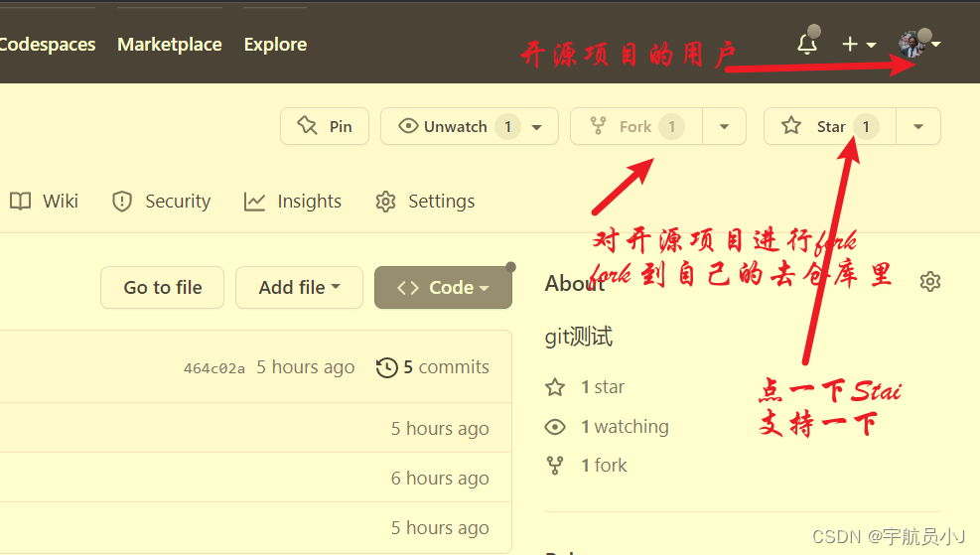Image resolution: width=980 pixels, height=555 pixels.
Task: Open the Settings tab
Action: point(425,202)
